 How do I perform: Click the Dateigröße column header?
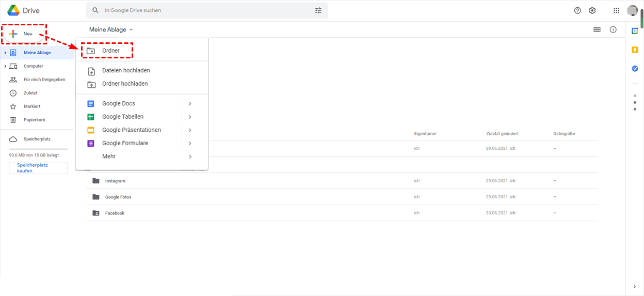tap(564, 134)
